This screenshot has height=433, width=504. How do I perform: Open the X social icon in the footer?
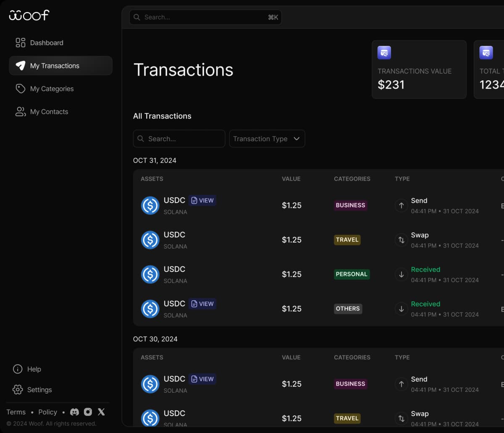tap(101, 412)
